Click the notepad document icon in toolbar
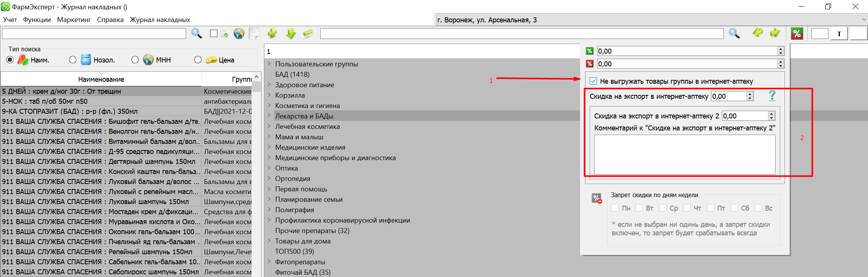Viewport: 868px width, 277px height. (x=254, y=34)
